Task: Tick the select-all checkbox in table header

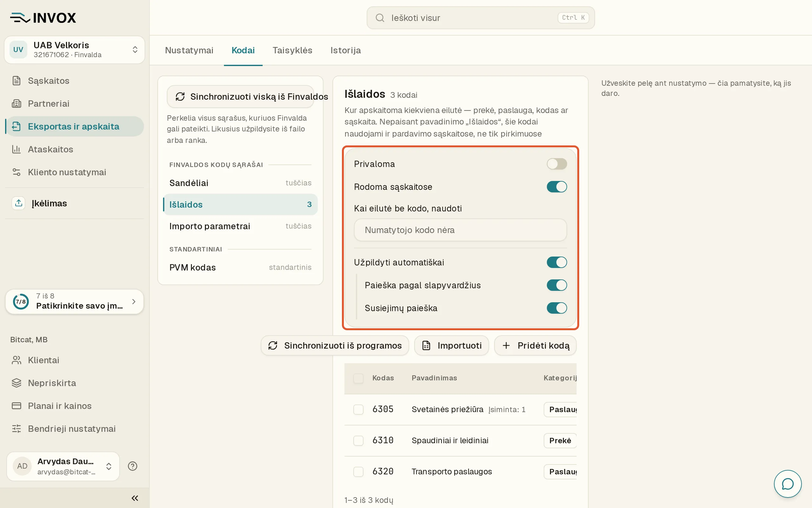Action: [358, 378]
